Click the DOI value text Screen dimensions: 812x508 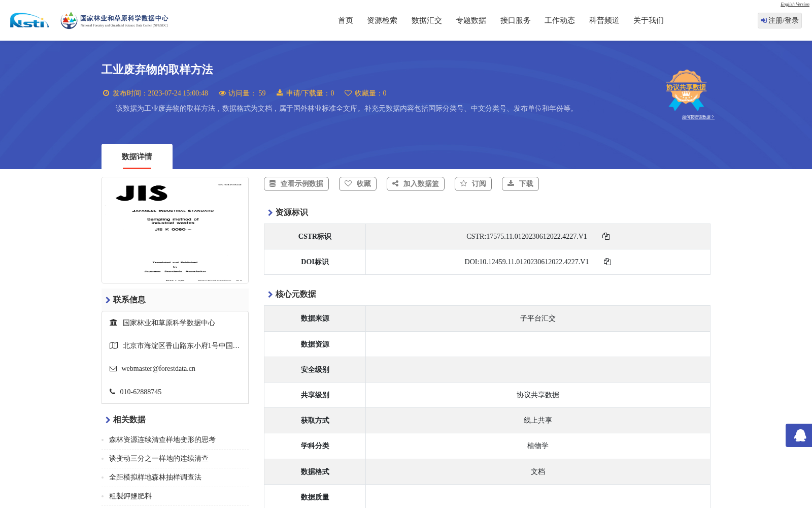(527, 262)
